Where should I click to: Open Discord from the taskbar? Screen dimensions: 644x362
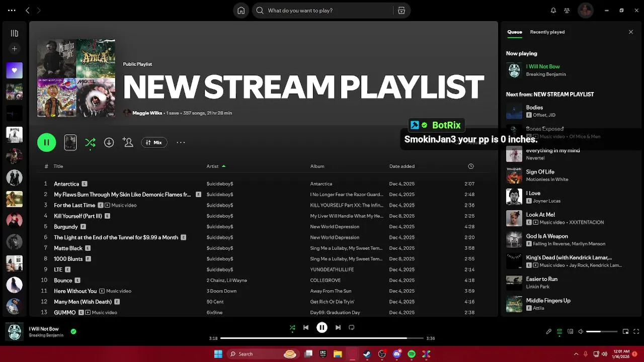point(397,354)
